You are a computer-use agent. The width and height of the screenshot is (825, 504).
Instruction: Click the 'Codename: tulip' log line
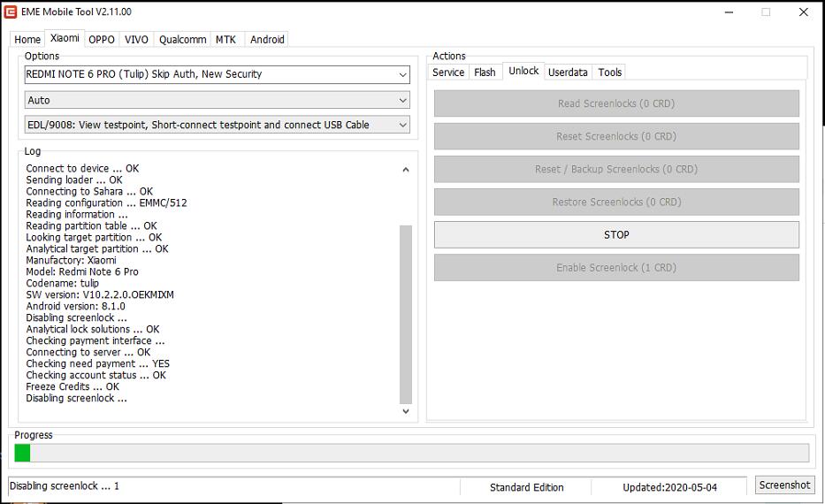tap(62, 283)
